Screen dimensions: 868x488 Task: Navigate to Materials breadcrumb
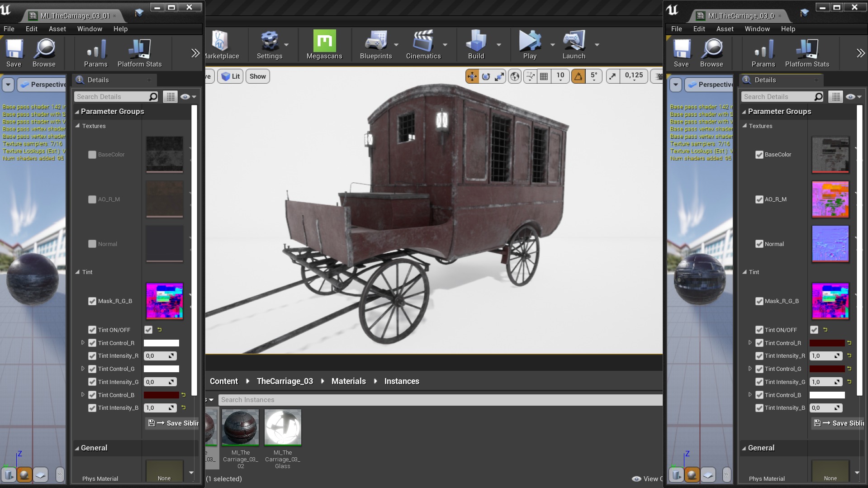click(x=349, y=381)
